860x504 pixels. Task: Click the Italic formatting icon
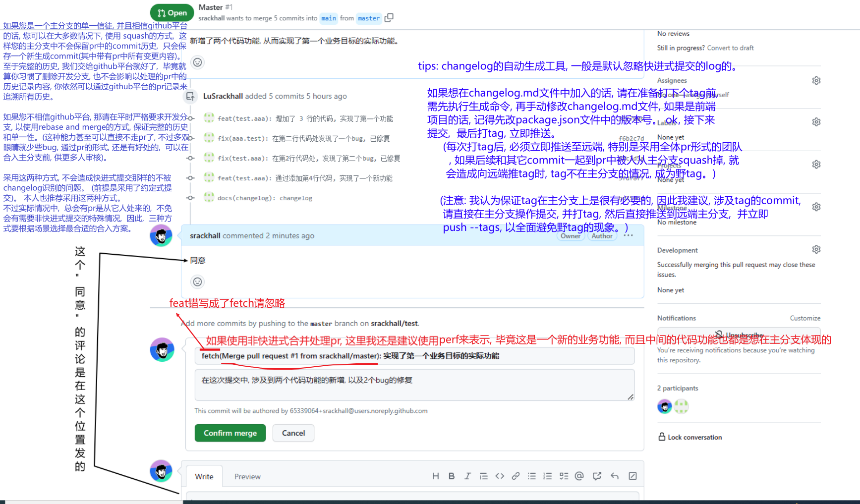point(467,476)
